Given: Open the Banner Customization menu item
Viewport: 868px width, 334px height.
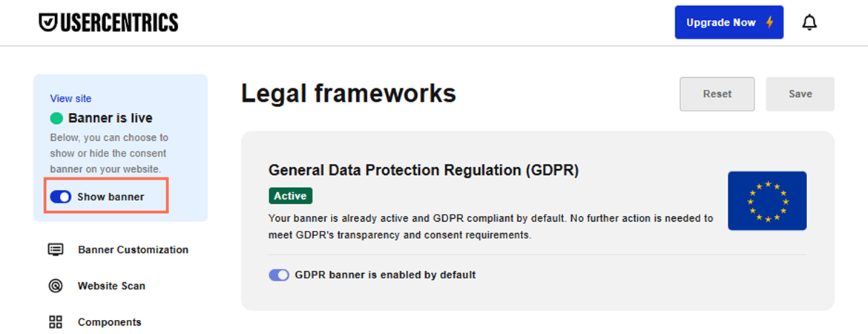Looking at the screenshot, I should coord(119,250).
